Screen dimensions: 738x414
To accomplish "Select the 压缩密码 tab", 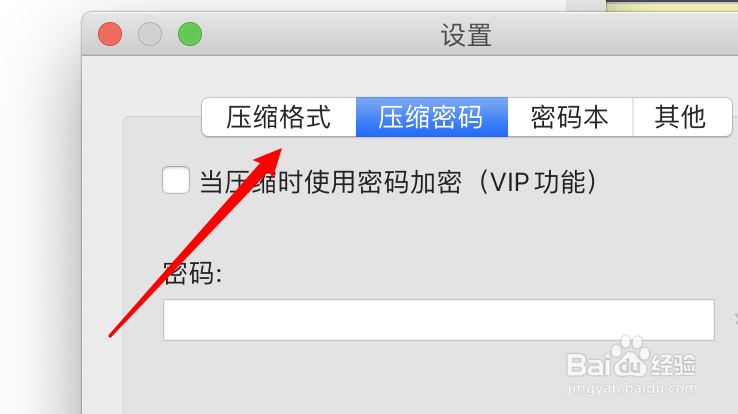I will (432, 117).
